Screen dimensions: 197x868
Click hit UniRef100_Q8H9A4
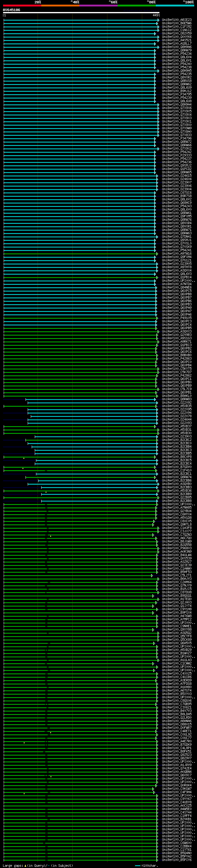pos(177,104)
